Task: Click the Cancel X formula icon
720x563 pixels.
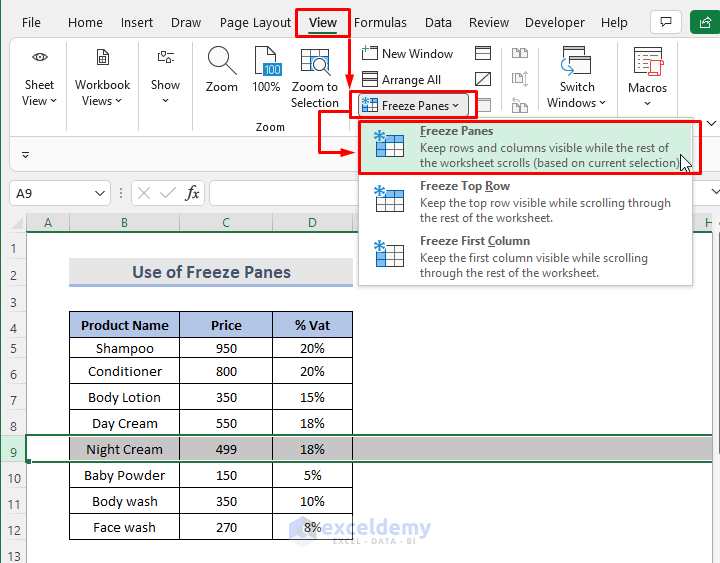Action: click(x=144, y=193)
